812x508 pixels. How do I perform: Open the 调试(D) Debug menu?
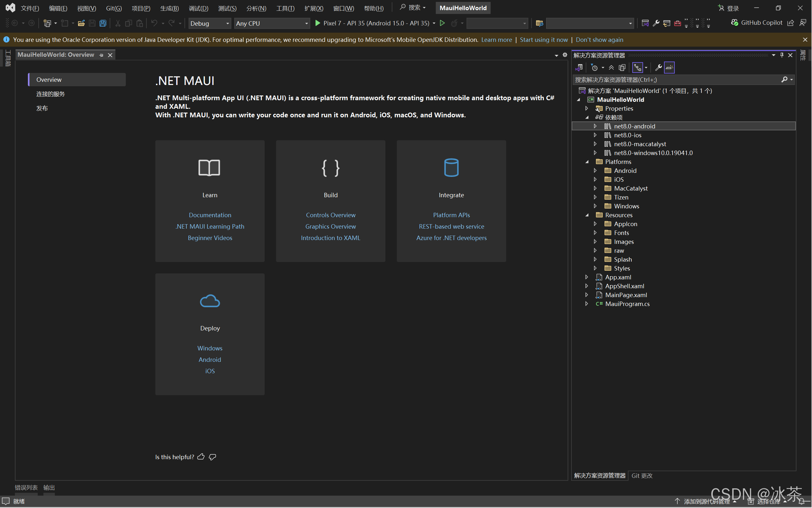click(198, 8)
